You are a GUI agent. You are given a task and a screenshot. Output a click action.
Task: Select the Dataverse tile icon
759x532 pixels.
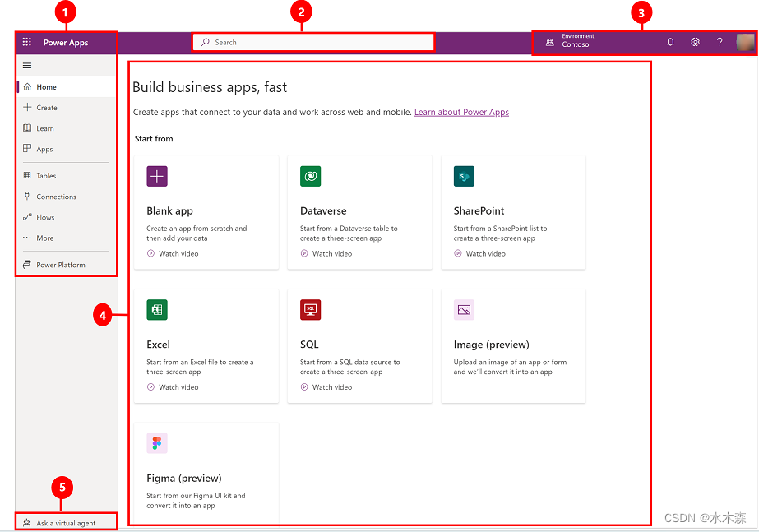click(311, 176)
